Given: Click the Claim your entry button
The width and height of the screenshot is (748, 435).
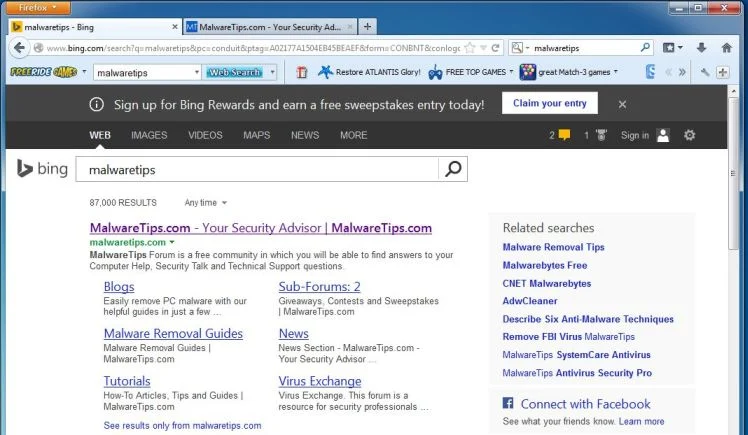Looking at the screenshot, I should click(550, 103).
